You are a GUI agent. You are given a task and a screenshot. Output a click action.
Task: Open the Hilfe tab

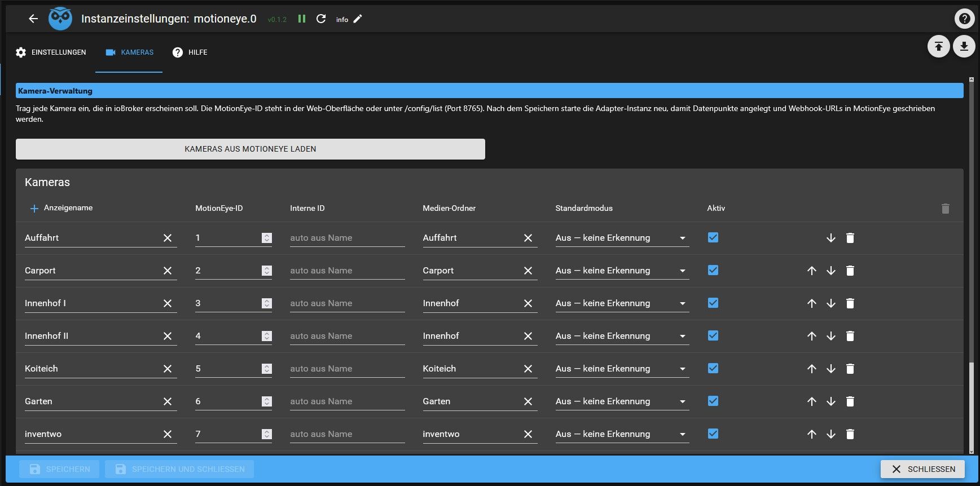(x=190, y=52)
